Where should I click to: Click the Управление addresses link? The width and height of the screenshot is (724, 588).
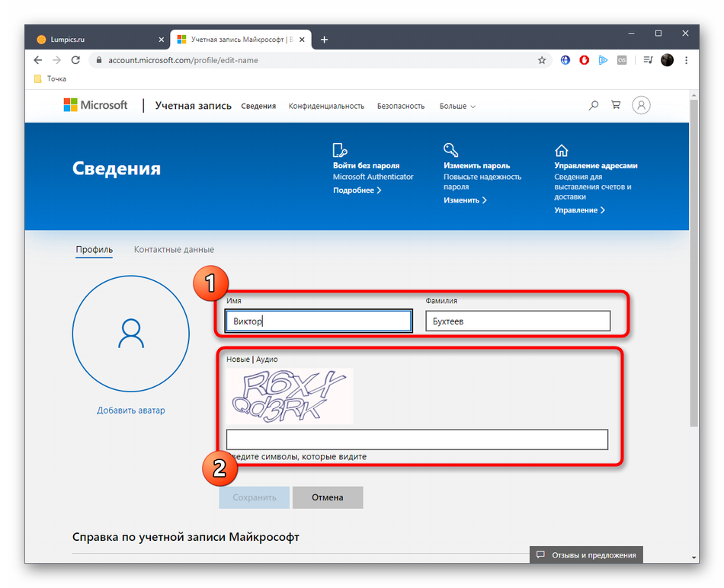[579, 210]
